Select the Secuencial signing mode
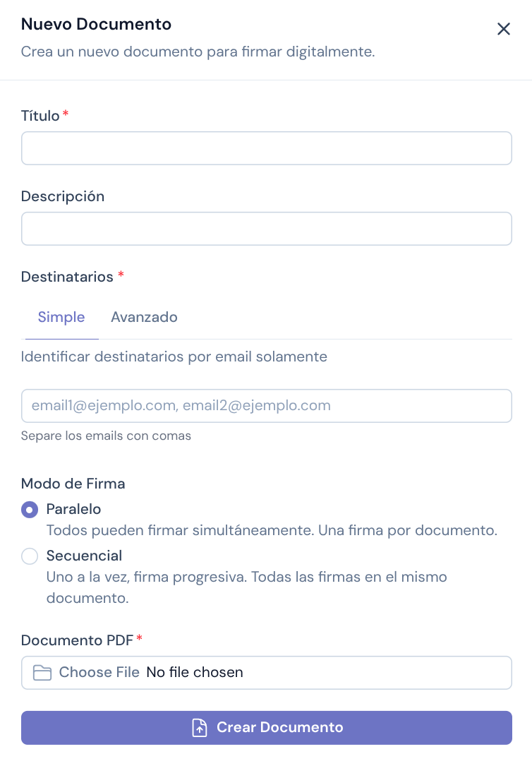The image size is (532, 766). coord(30,556)
